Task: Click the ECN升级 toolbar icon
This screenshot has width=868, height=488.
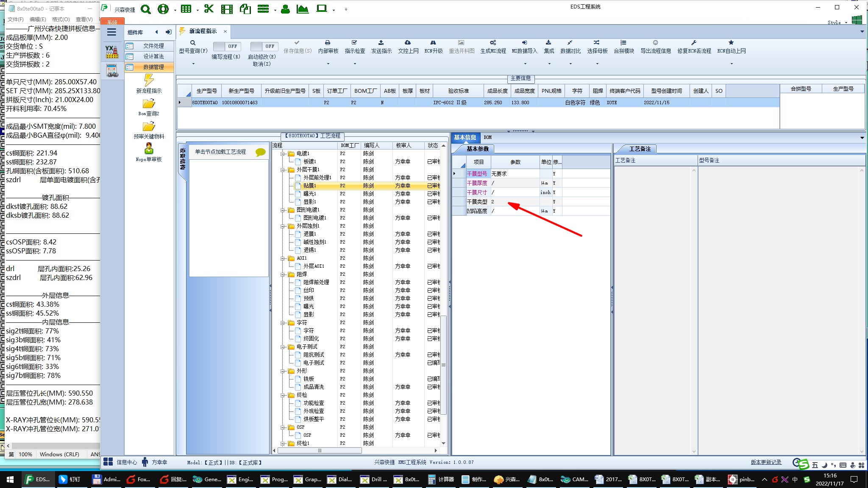Action: coord(433,43)
